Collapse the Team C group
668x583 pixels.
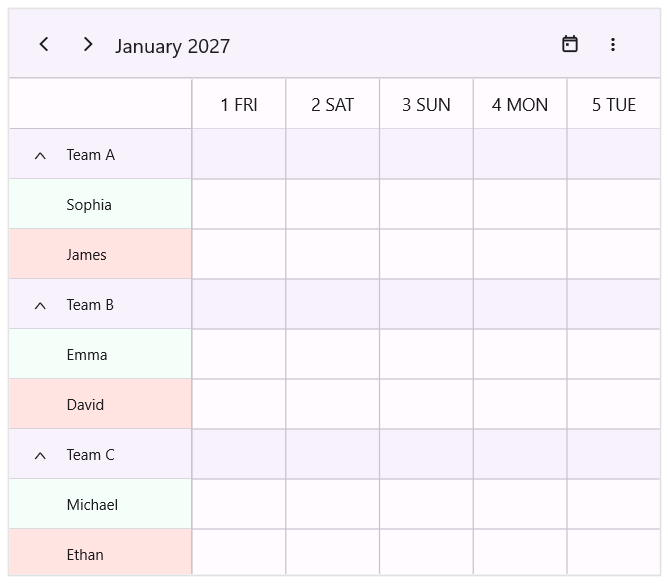[x=40, y=456]
